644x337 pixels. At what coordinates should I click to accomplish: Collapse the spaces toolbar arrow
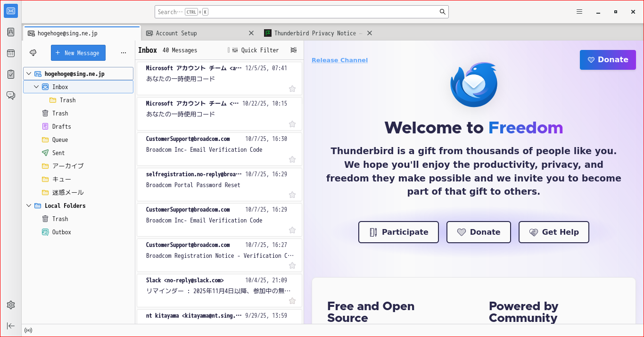(x=11, y=326)
